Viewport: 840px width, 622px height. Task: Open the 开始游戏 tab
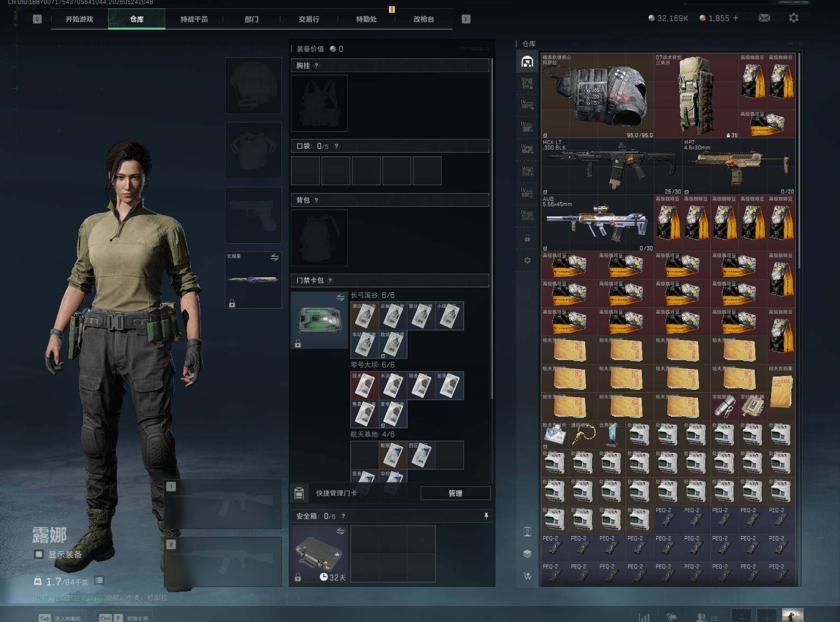pyautogui.click(x=79, y=19)
